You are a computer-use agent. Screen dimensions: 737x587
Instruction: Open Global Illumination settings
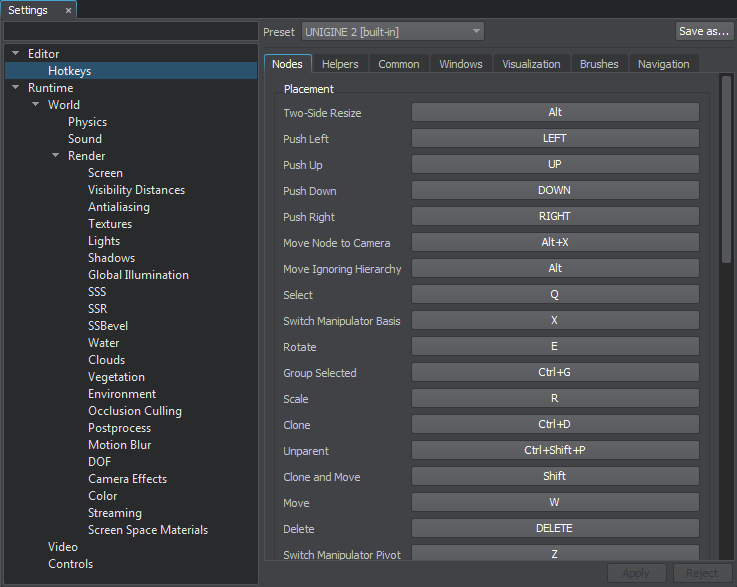[138, 275]
